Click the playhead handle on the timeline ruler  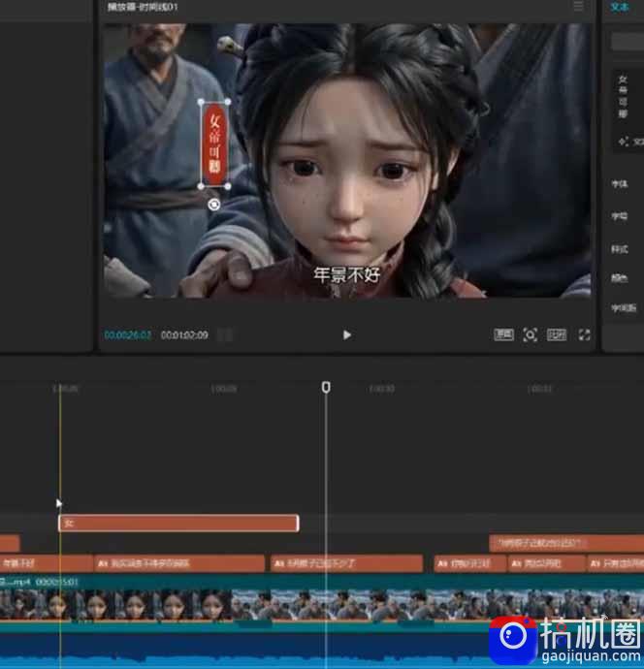(x=326, y=387)
